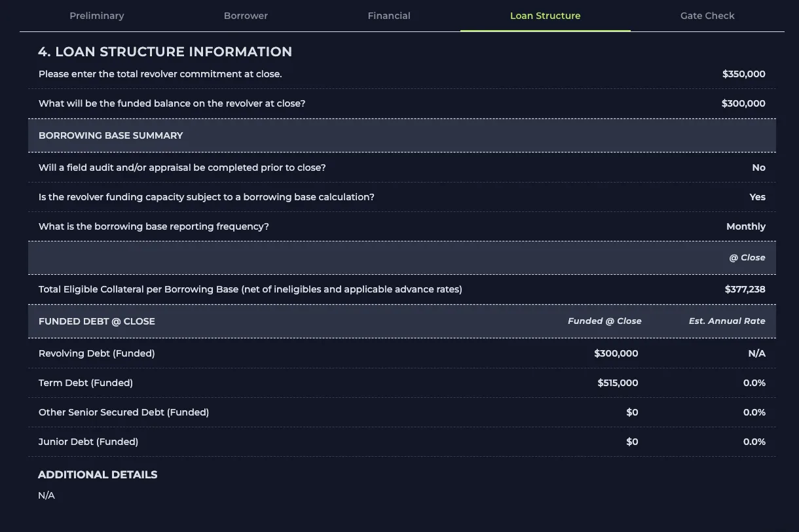This screenshot has width=799, height=532.
Task: Click the 'Other Senior Secured Debt (Funded)' label
Action: point(124,412)
